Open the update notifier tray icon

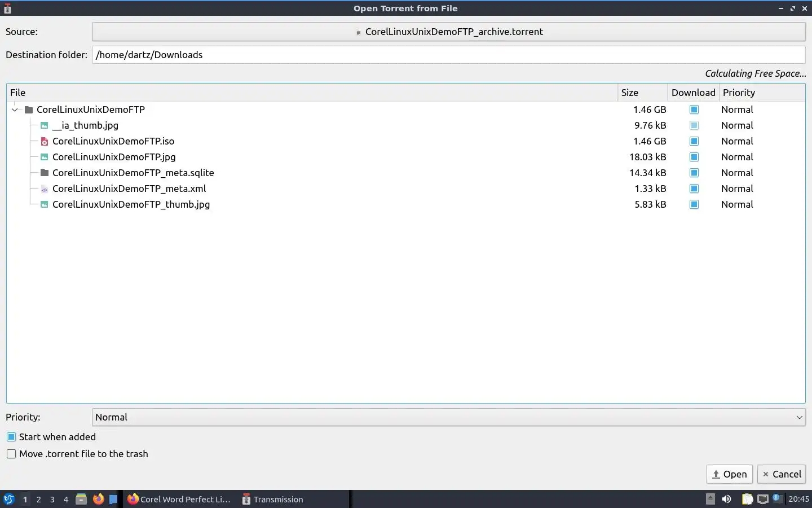tap(777, 498)
